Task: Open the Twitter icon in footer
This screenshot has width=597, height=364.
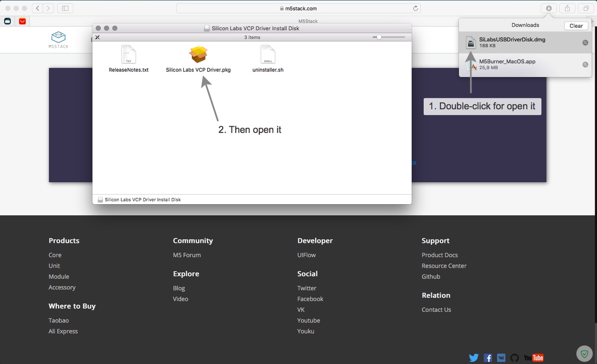Action: click(474, 358)
